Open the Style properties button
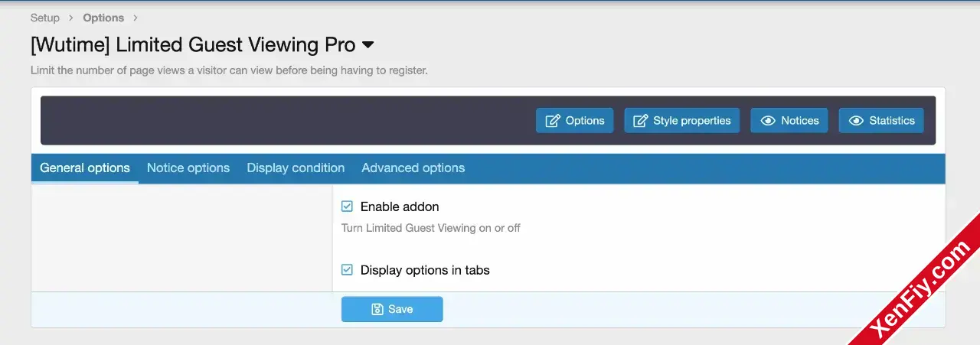The width and height of the screenshot is (980, 345). tap(682, 121)
